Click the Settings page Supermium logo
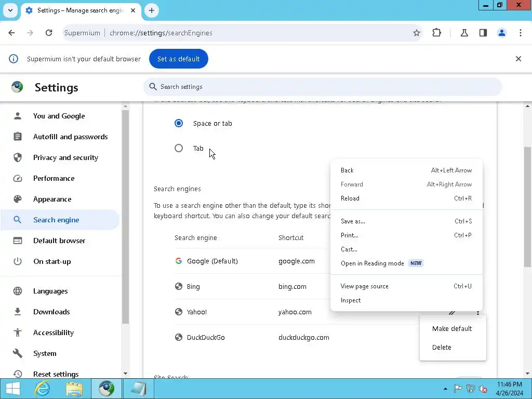 [17, 87]
